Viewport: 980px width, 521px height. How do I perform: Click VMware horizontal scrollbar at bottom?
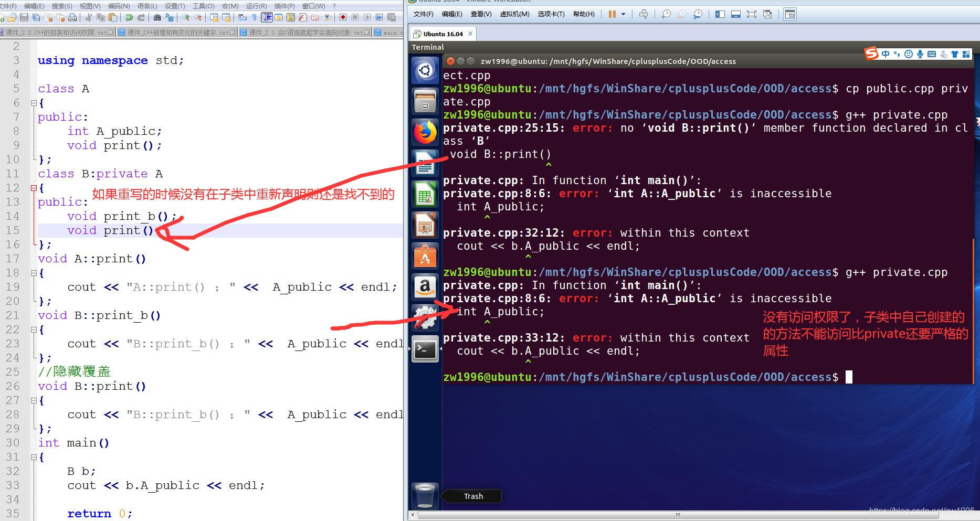[677, 515]
